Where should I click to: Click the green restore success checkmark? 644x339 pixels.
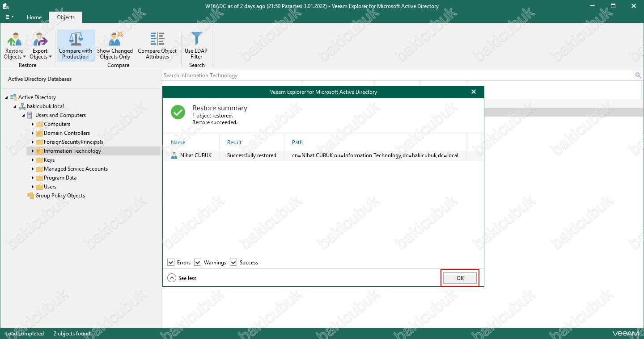(x=178, y=112)
